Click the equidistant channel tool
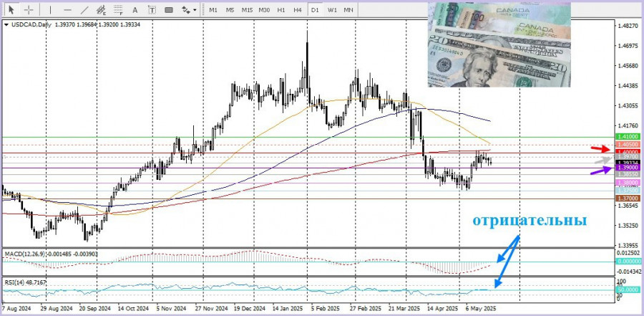The width and height of the screenshot is (644, 316). (x=102, y=10)
